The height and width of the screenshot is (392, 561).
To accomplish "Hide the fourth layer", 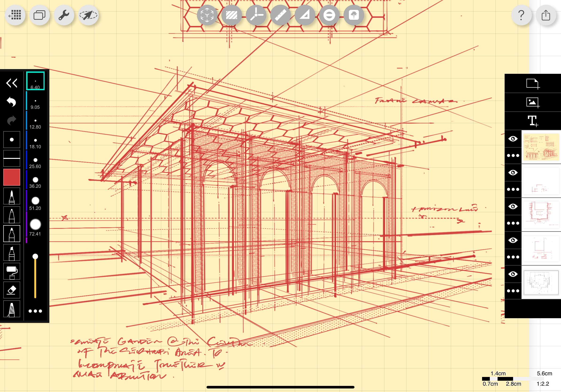I will pyautogui.click(x=513, y=240).
